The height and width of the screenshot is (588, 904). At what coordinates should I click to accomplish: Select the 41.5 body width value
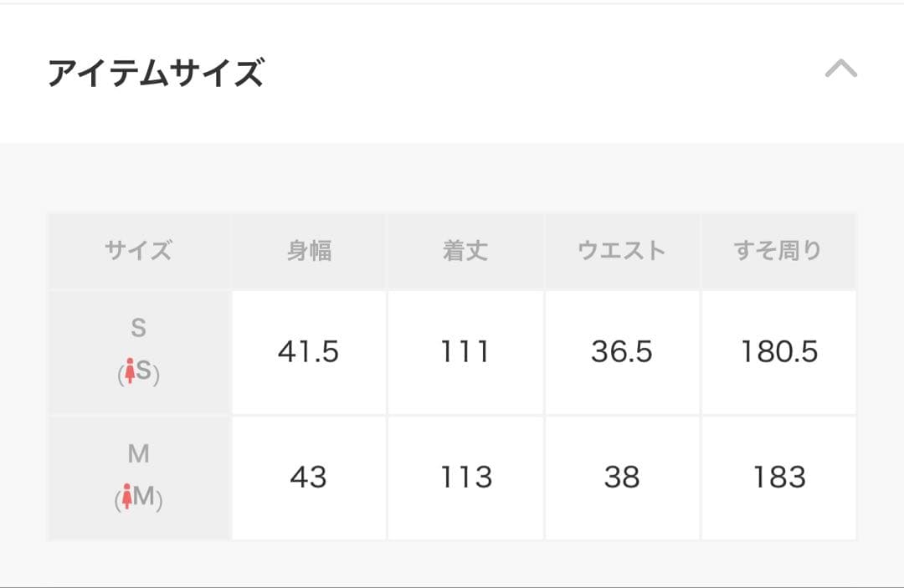coord(308,351)
